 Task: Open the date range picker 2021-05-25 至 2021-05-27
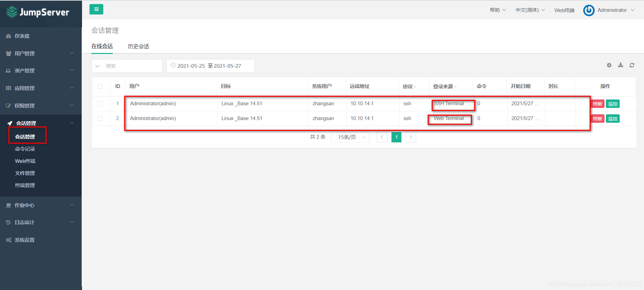(211, 66)
